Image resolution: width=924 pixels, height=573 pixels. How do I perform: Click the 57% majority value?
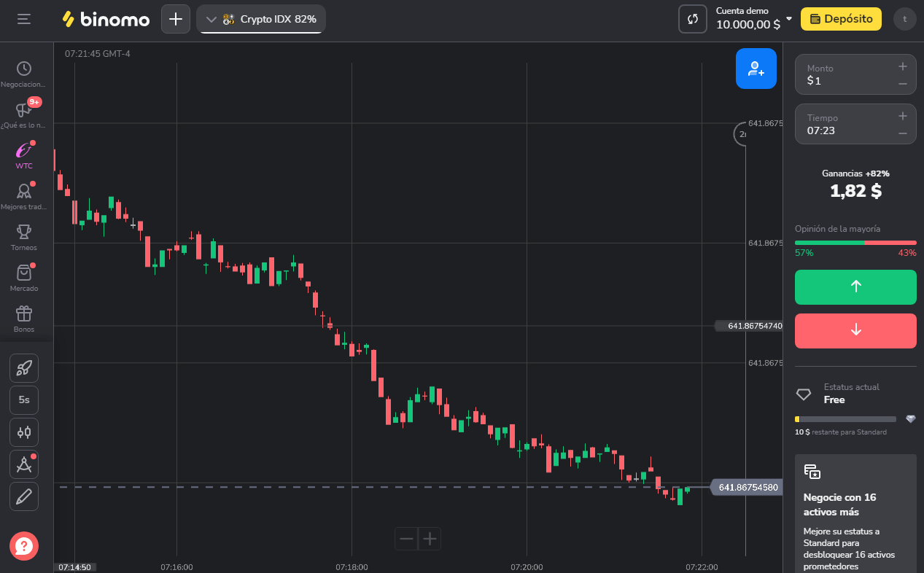point(804,253)
